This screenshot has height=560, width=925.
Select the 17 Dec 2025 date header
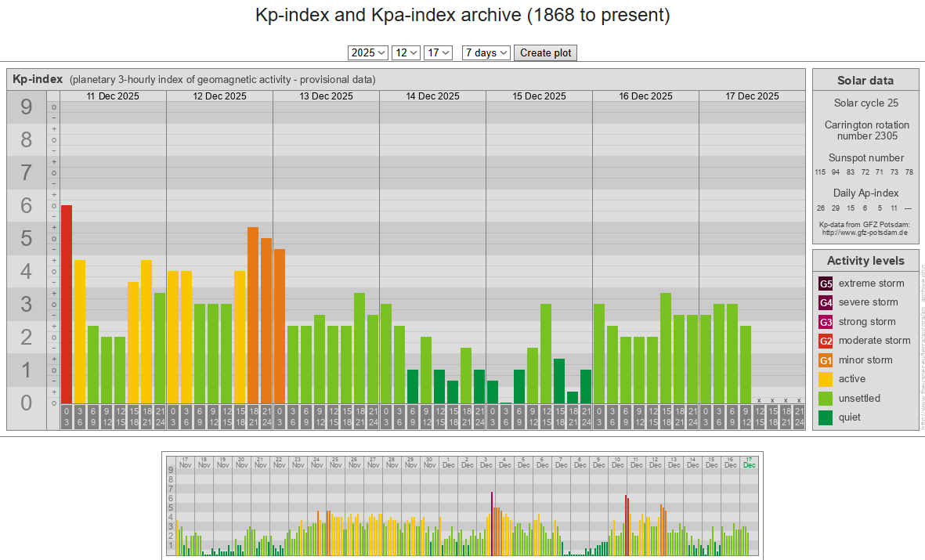pos(752,96)
